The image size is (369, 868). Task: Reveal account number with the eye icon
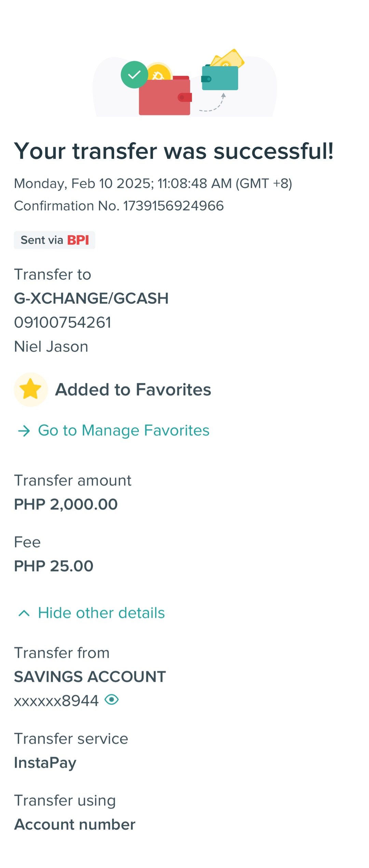coord(111,700)
